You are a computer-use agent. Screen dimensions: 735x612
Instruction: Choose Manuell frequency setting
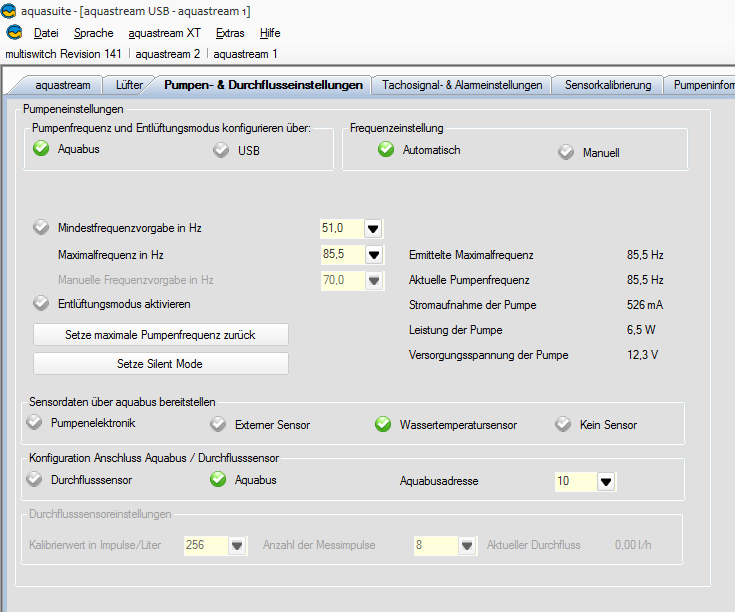click(588, 152)
